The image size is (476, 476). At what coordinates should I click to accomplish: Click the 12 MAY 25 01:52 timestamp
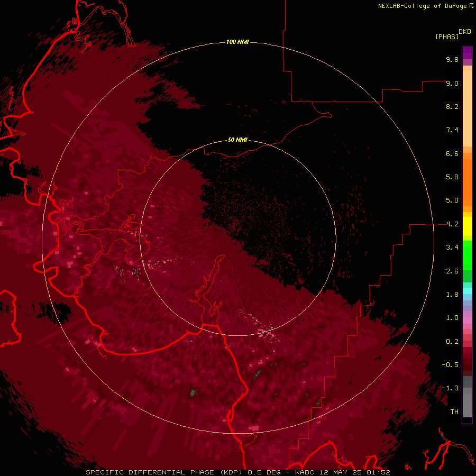click(354, 472)
